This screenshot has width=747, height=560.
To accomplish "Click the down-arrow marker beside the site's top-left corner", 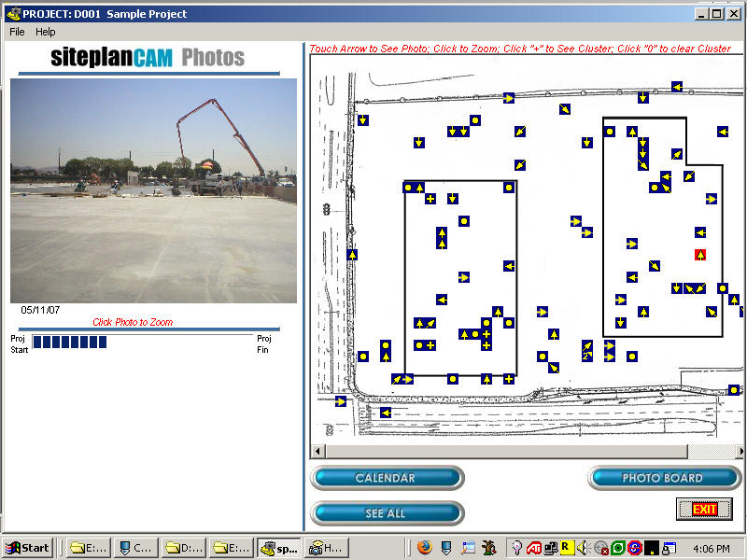I will (363, 120).
